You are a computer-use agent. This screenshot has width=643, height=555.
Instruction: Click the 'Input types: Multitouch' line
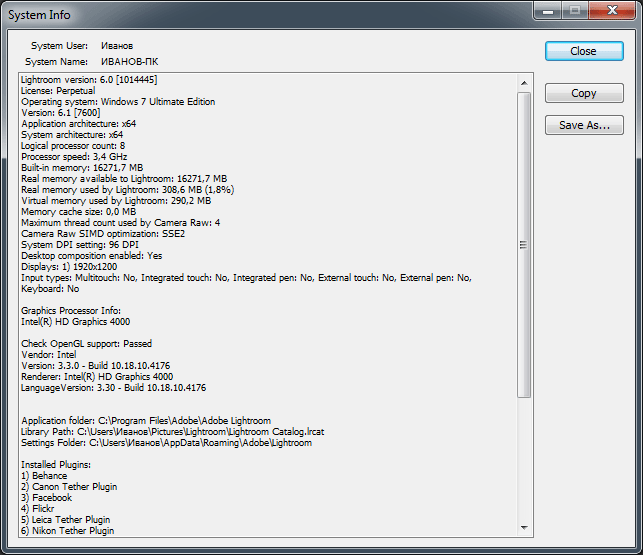pos(246,278)
